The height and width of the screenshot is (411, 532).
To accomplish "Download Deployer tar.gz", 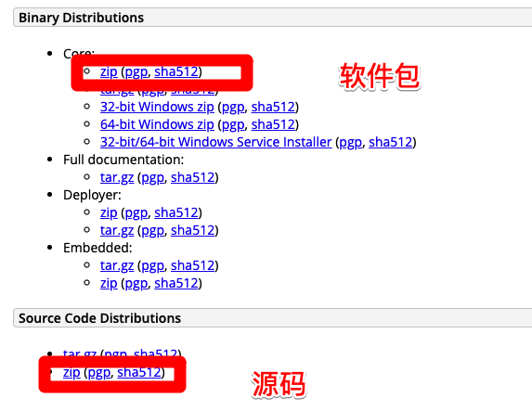I will click(117, 231).
